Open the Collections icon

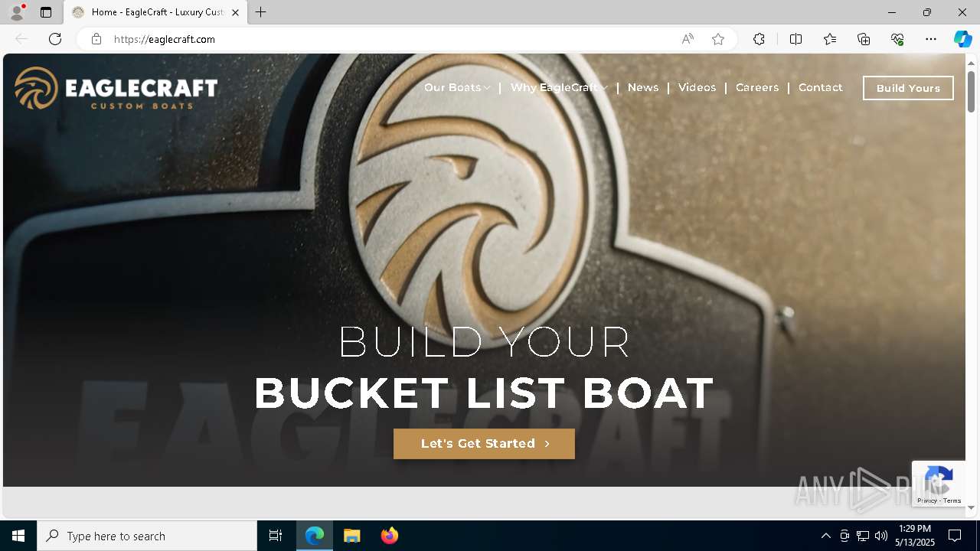864,39
